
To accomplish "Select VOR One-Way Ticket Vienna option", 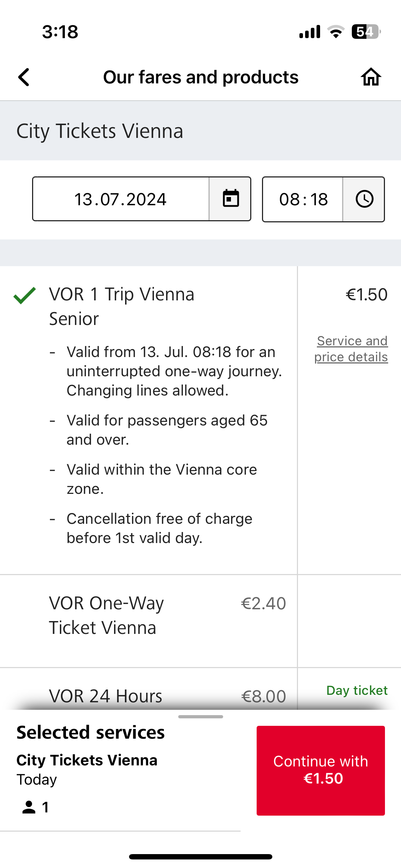I will pos(148,621).
